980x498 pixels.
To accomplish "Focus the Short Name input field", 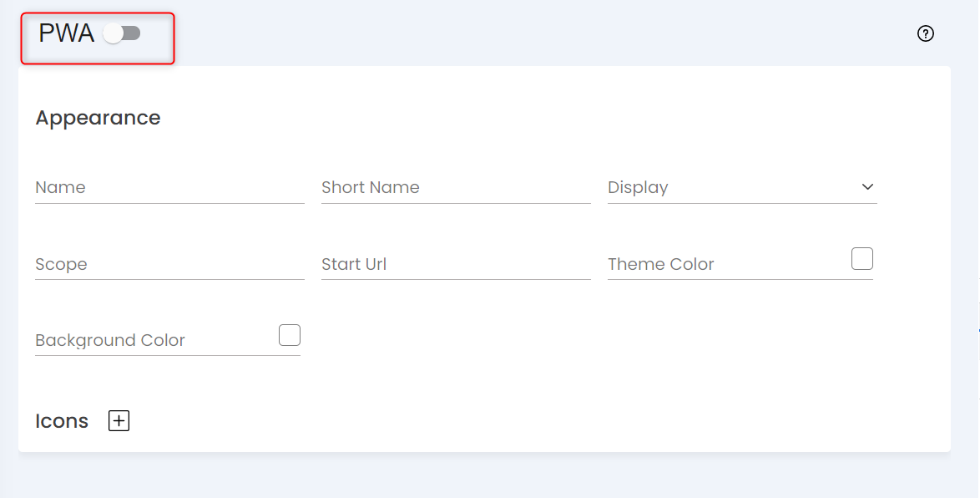I will click(x=457, y=188).
